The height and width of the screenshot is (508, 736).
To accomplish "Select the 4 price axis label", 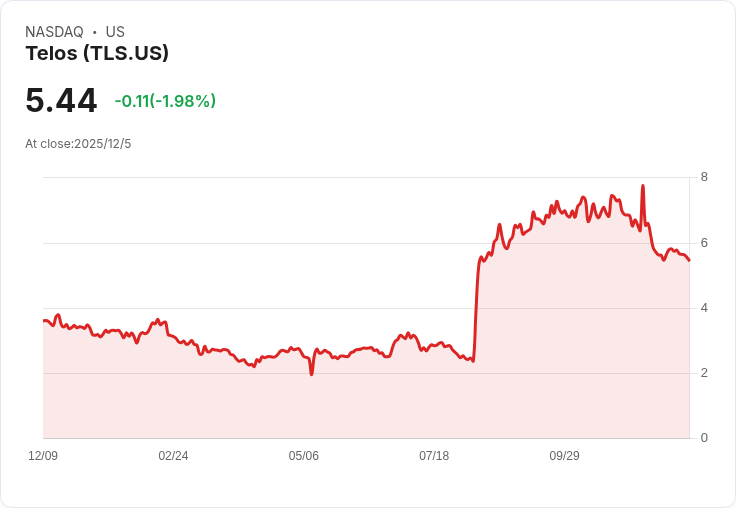I will tap(704, 308).
